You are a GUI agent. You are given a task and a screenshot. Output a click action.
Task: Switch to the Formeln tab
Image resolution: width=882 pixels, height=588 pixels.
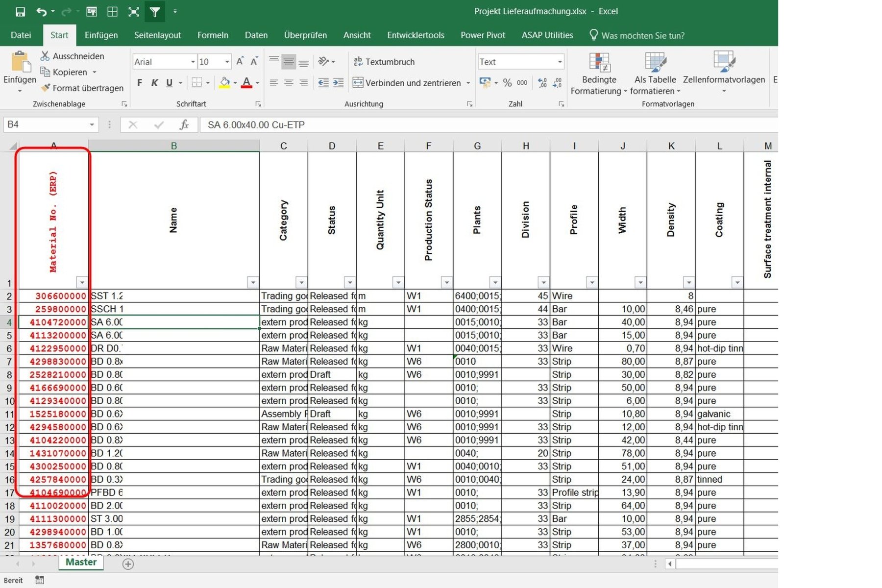[x=213, y=35]
